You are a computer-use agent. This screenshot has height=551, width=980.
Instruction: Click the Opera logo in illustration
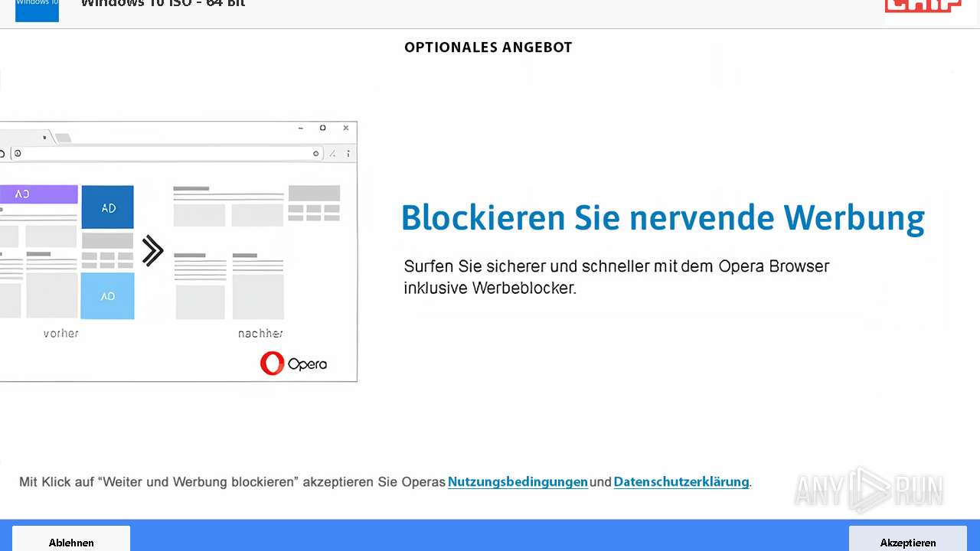293,363
